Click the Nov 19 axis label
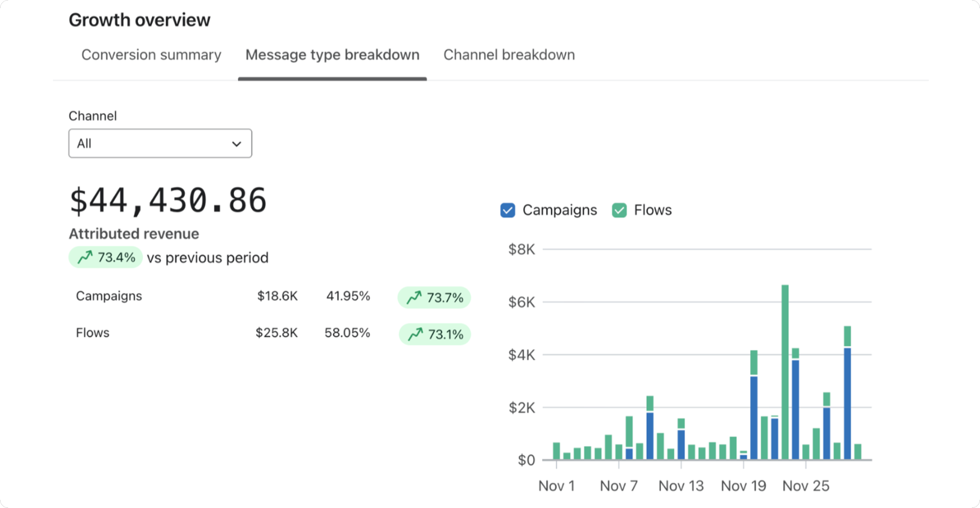 coord(743,486)
